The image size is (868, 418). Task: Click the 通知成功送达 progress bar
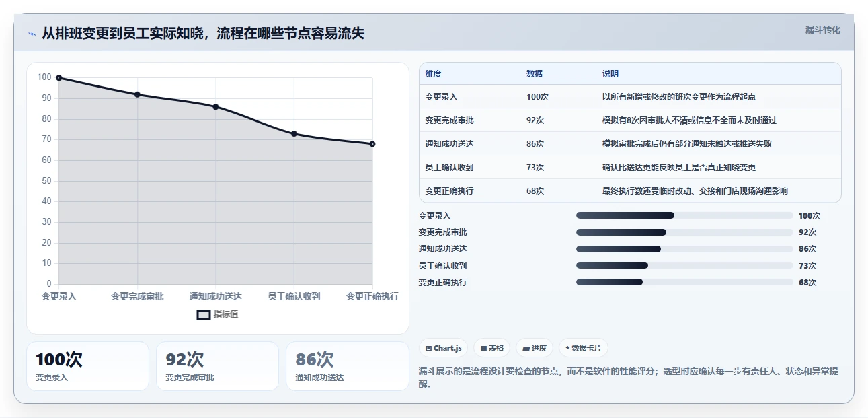tap(684, 248)
